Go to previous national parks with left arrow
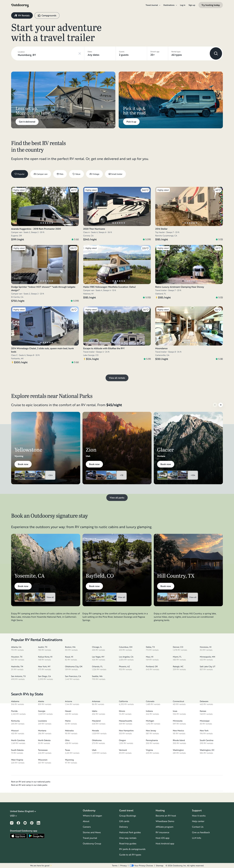The image size is (234, 868). pos(215,405)
